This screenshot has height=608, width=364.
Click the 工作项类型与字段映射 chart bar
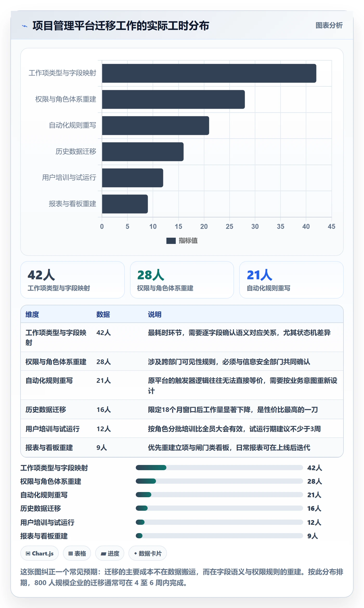(209, 73)
